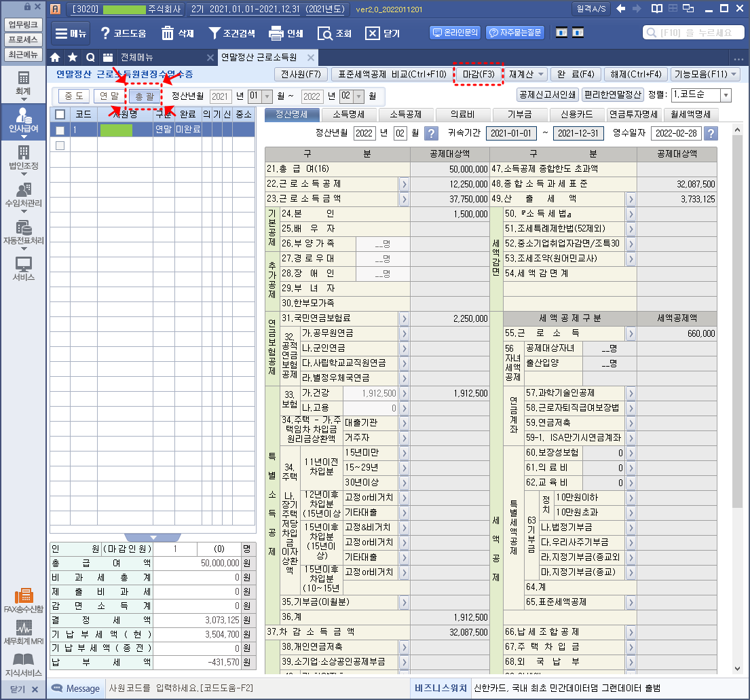Switch to the 소득공제 tab

406,114
